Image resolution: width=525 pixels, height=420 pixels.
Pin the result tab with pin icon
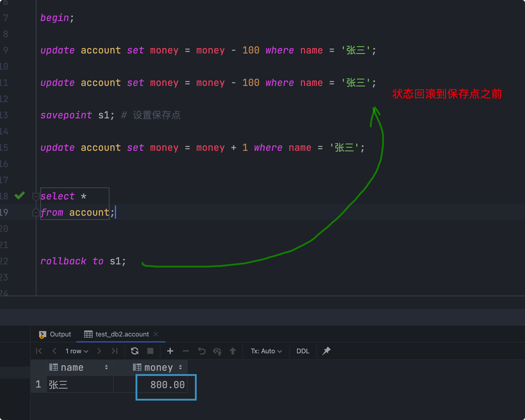pos(326,351)
